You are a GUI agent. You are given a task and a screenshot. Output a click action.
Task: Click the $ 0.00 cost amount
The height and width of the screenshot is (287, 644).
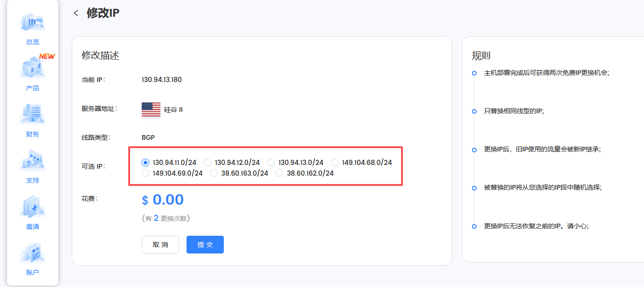click(162, 199)
